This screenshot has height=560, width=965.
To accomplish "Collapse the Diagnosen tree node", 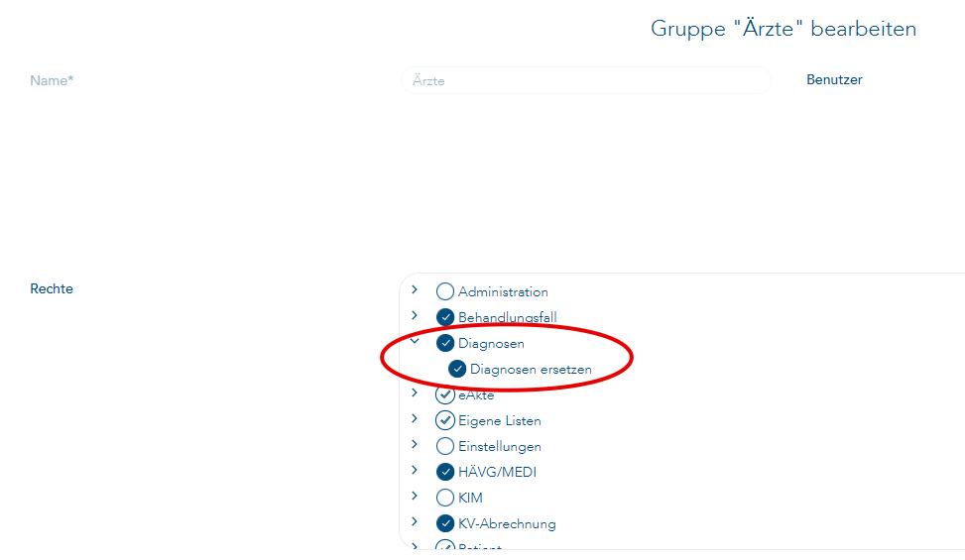I will [x=415, y=343].
